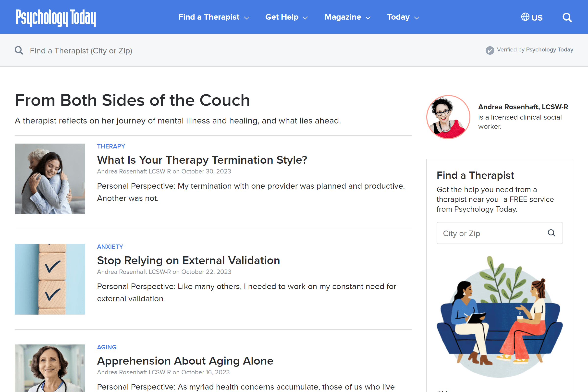Expand the Get Help dropdown
The width and height of the screenshot is (588, 392).
pos(286,17)
